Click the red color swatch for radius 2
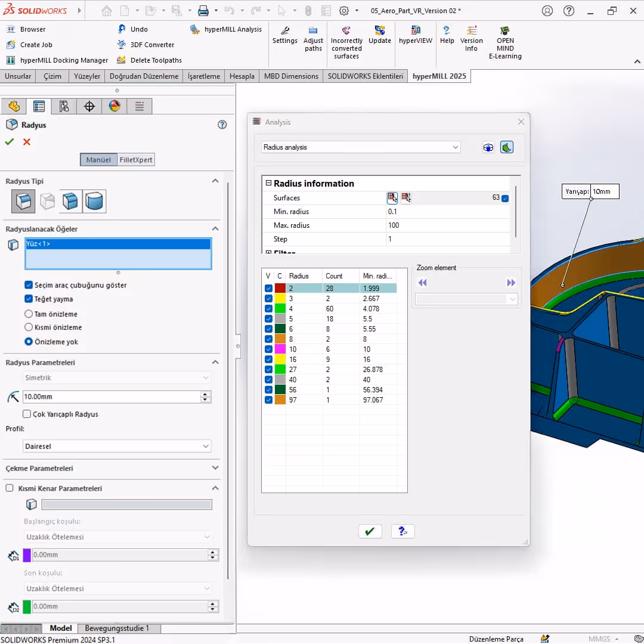The height and width of the screenshot is (644, 644). click(280, 289)
